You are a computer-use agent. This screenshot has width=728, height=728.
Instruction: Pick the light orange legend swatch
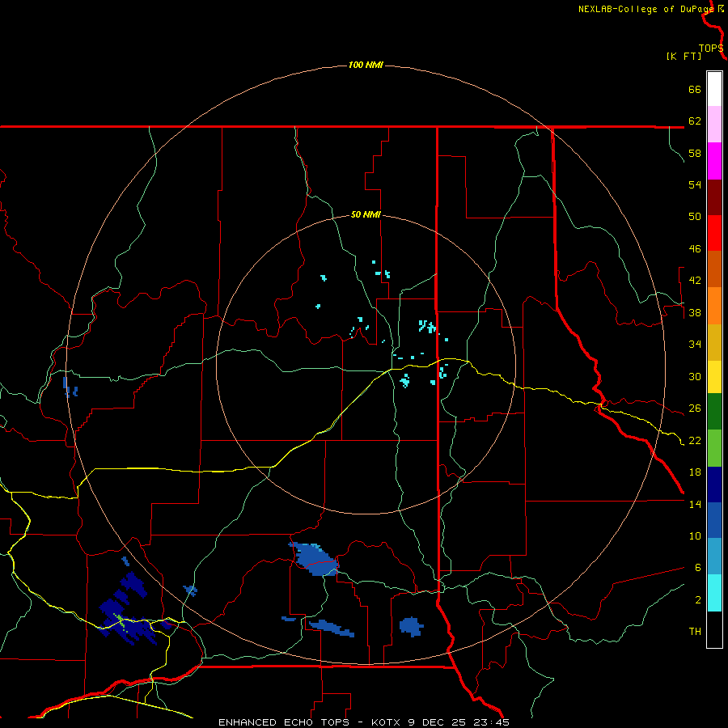(x=714, y=306)
